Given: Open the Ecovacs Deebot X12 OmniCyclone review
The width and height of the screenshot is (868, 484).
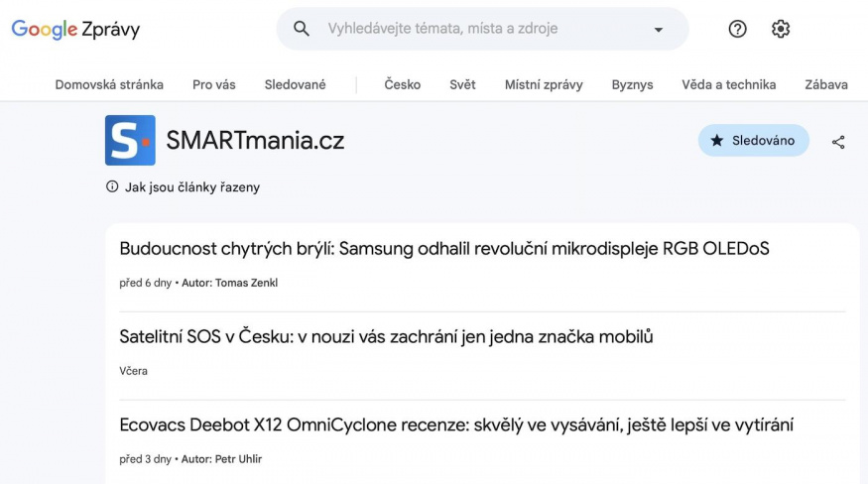Looking at the screenshot, I should pos(456,424).
